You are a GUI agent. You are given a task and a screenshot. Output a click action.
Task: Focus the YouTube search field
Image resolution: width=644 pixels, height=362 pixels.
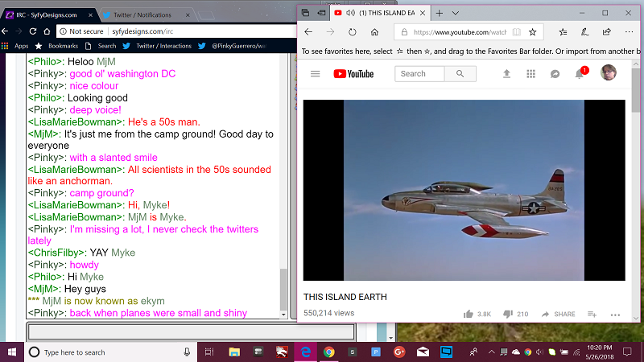tap(419, 74)
